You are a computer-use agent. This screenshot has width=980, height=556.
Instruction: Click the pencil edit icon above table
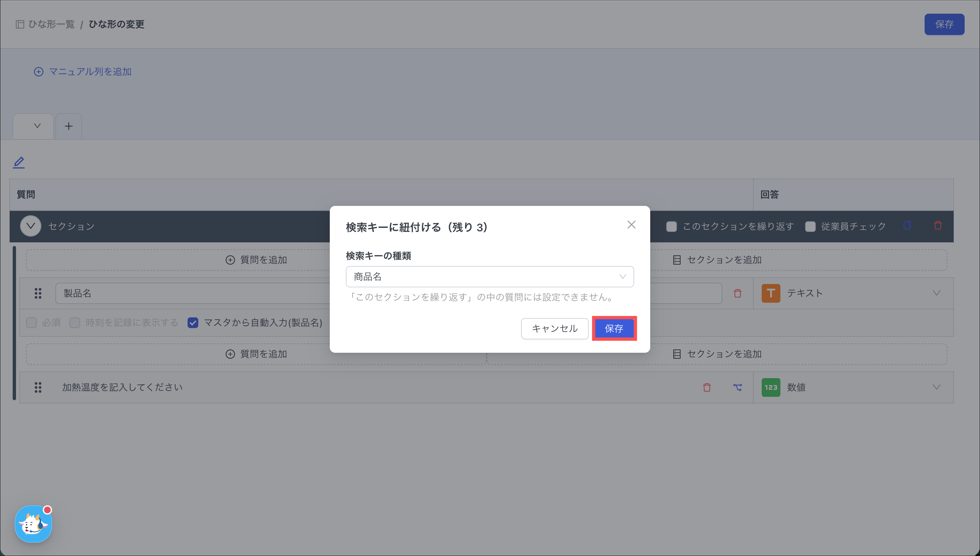(19, 162)
